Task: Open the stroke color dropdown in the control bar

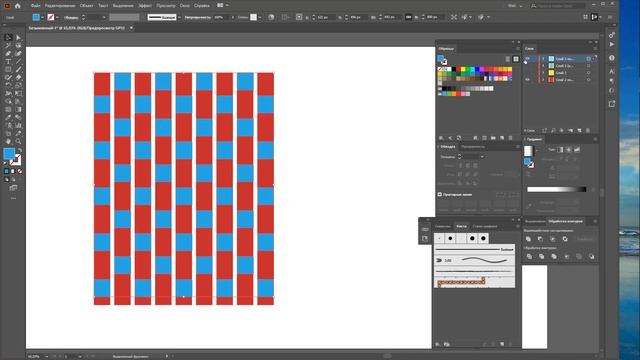Action: point(57,17)
